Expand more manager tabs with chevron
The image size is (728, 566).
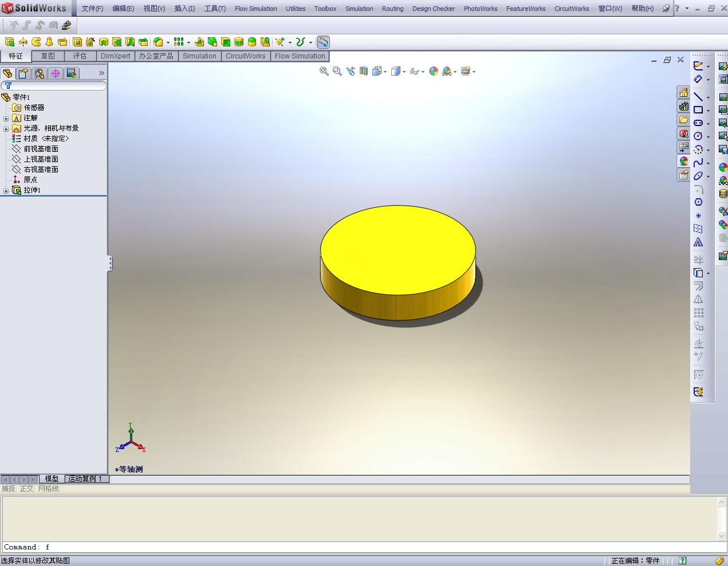click(x=101, y=73)
